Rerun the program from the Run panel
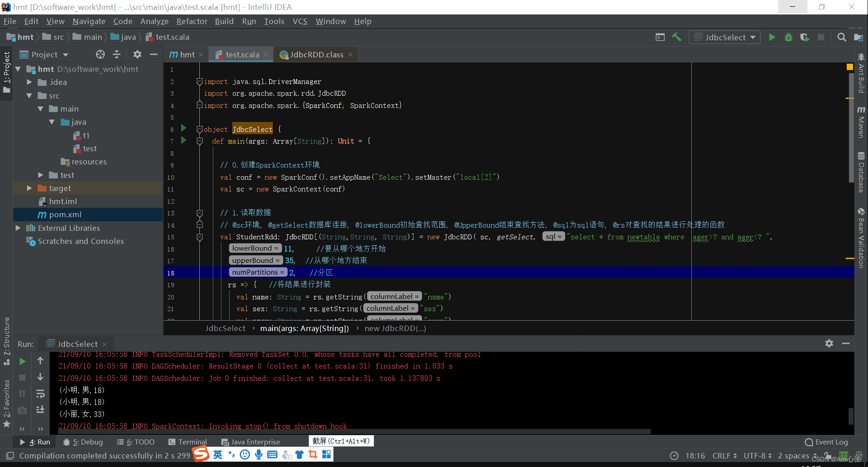Screen dimensions: 868x467 point(22,361)
